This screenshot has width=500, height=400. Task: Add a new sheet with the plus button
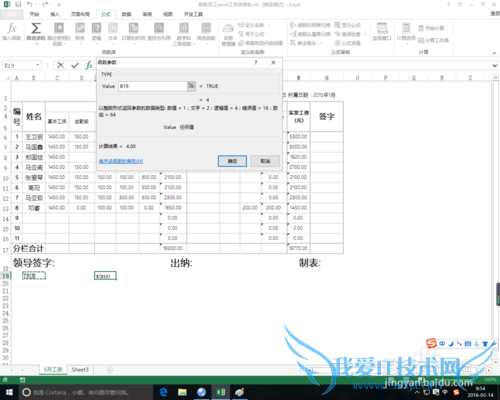(x=109, y=370)
